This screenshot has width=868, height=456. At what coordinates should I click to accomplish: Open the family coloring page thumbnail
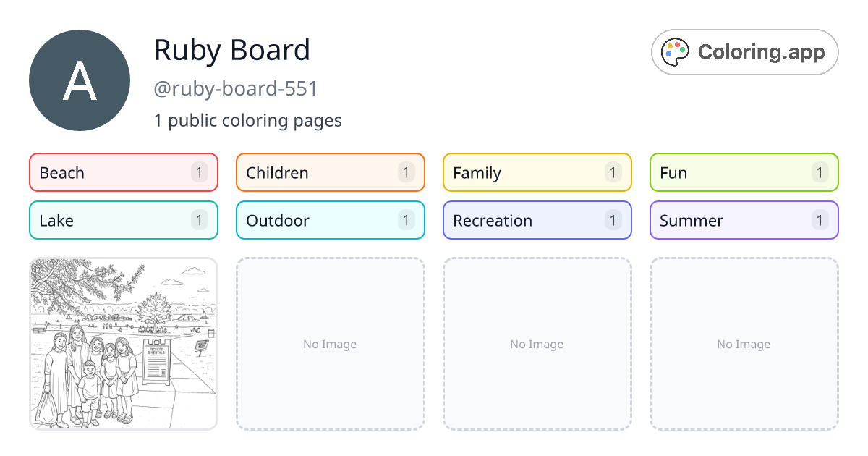pyautogui.click(x=123, y=344)
